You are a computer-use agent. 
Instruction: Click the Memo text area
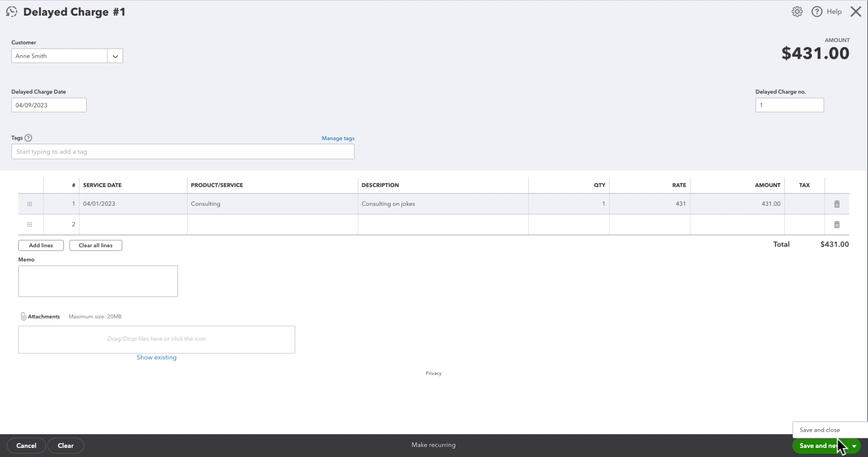pos(98,281)
